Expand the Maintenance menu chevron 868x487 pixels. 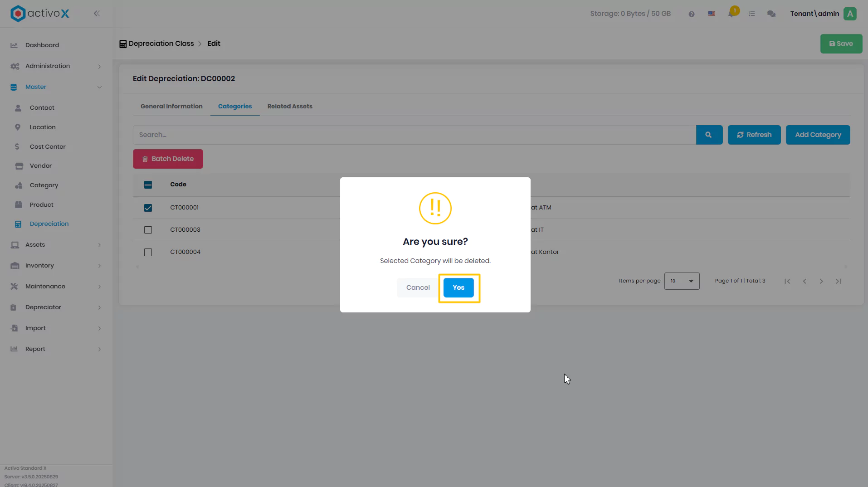coord(99,287)
